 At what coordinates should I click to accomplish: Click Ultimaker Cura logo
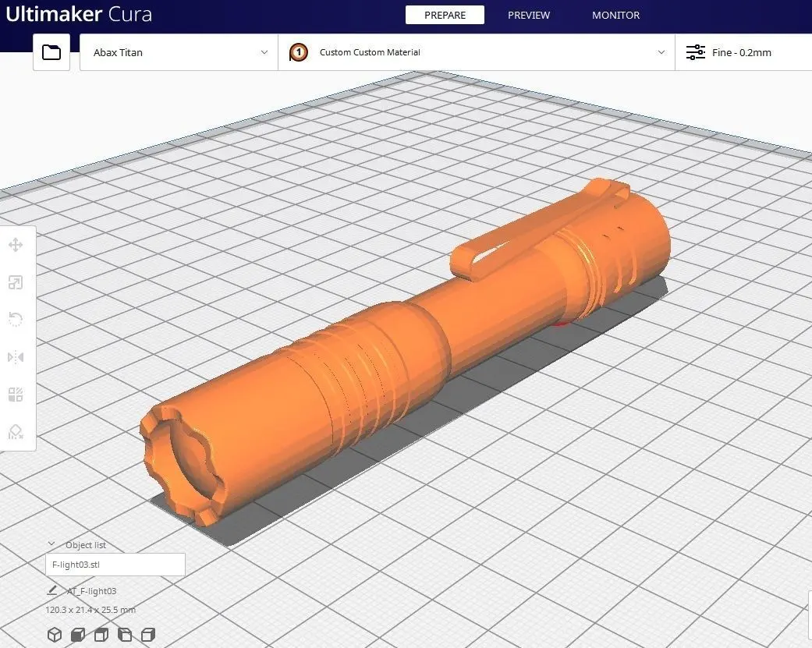[x=79, y=14]
